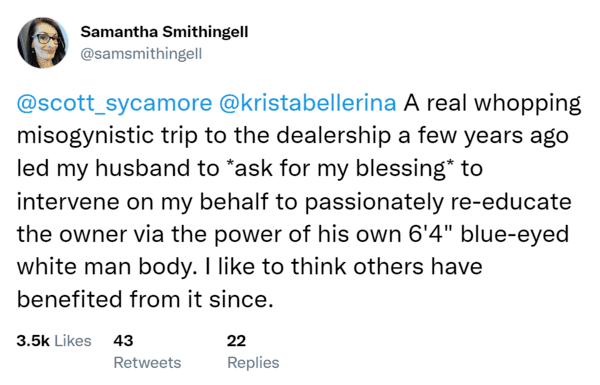This screenshot has width=600, height=385.
Task: Open Samantha Smithingell's profile picture
Action: pyautogui.click(x=43, y=42)
